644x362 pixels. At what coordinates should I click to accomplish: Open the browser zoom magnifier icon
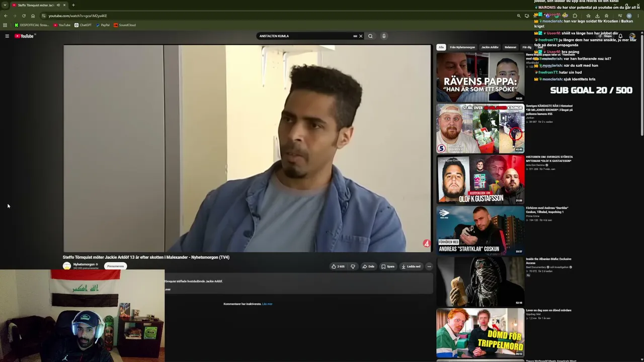pos(519,16)
